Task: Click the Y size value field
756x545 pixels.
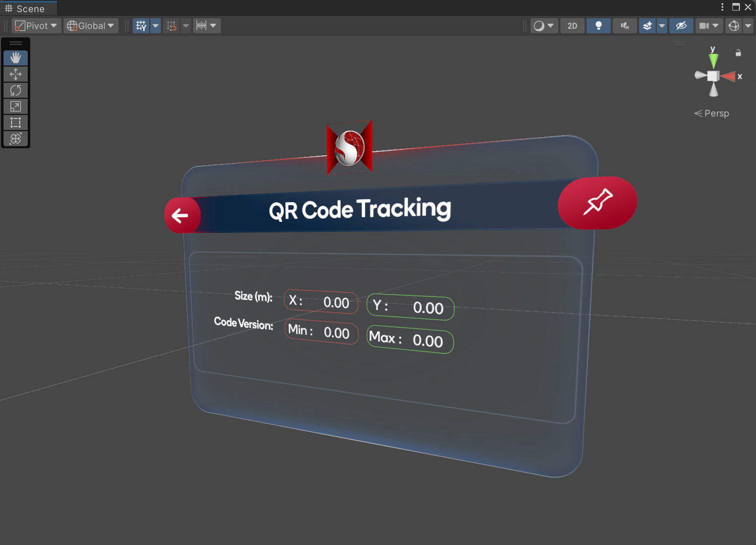Action: click(411, 307)
